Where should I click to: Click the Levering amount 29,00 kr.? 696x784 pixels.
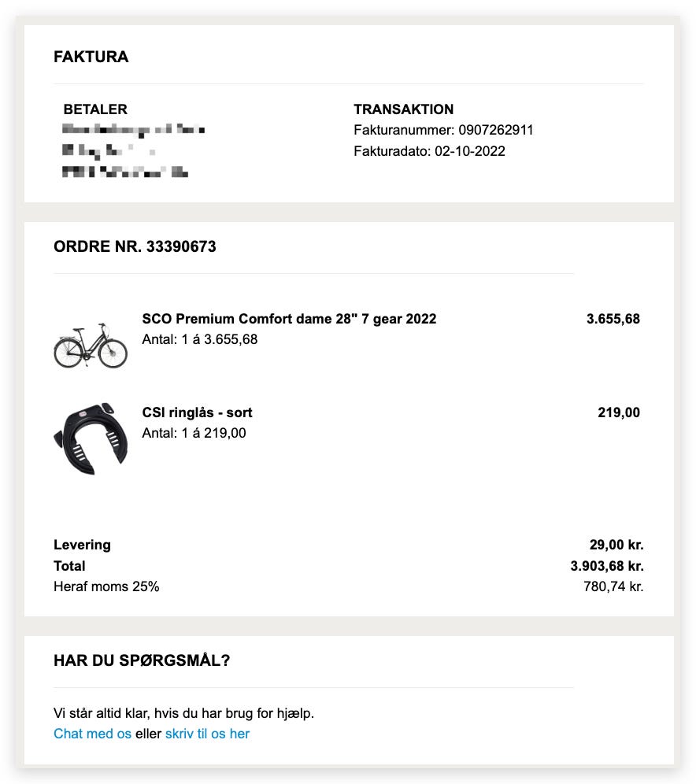[x=616, y=545]
